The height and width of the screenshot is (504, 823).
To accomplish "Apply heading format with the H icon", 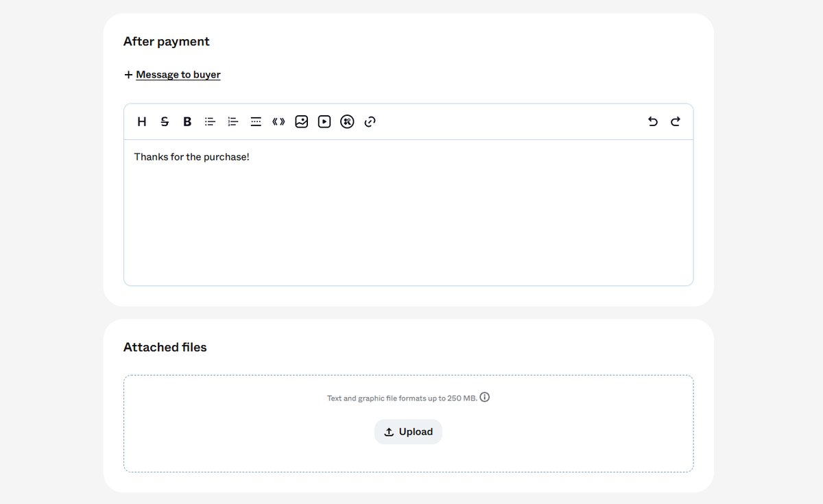I will click(x=142, y=122).
